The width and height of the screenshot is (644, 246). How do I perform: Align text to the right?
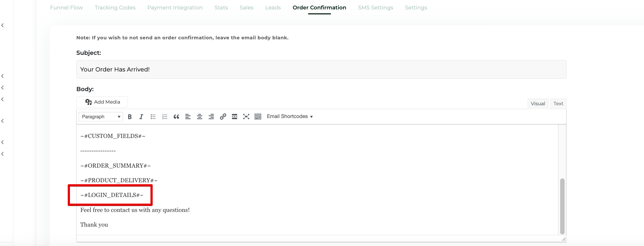[x=211, y=117]
